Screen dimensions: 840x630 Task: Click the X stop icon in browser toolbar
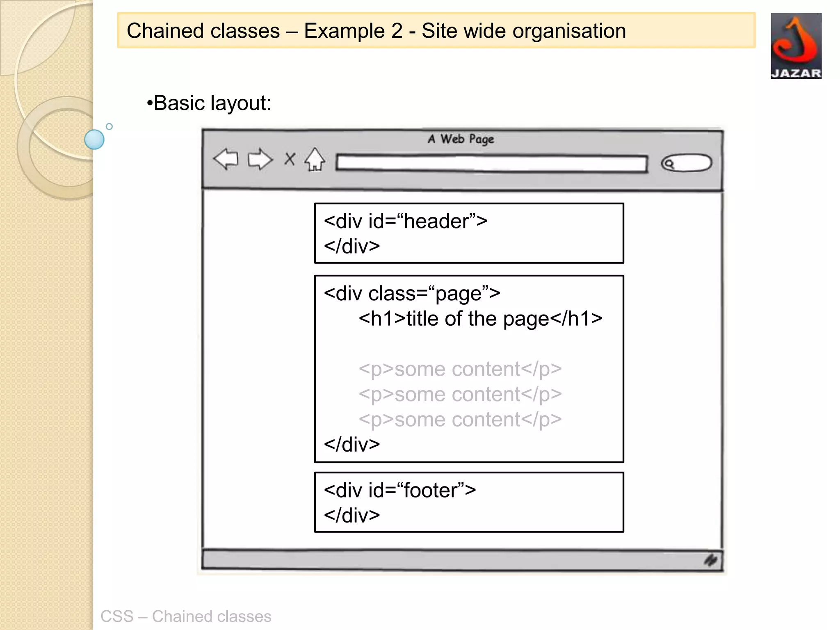[x=290, y=159]
